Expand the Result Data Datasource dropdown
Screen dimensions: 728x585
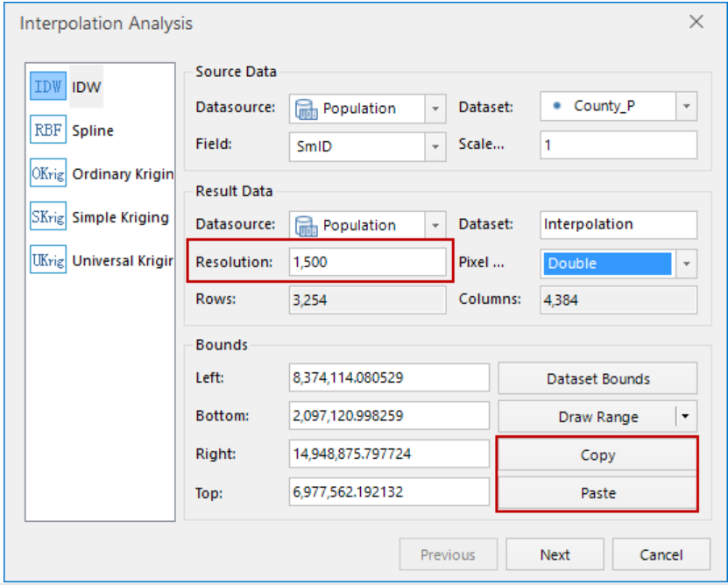tap(435, 225)
